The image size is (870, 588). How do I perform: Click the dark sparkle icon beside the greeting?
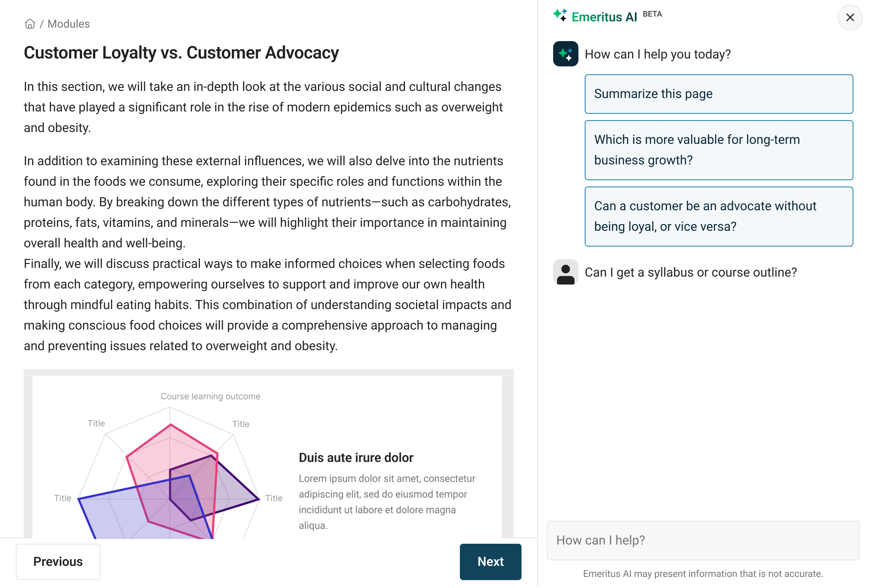[565, 54]
